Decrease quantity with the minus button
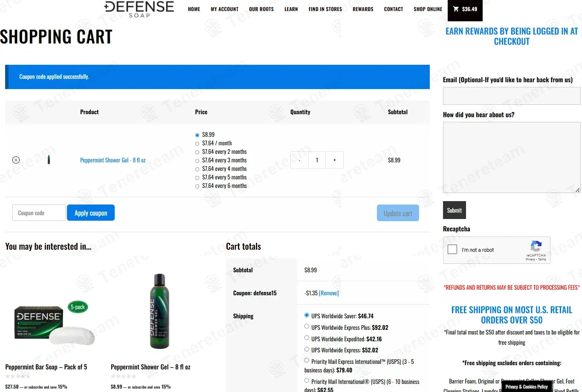Image resolution: width=582 pixels, height=392 pixels. pyautogui.click(x=299, y=160)
